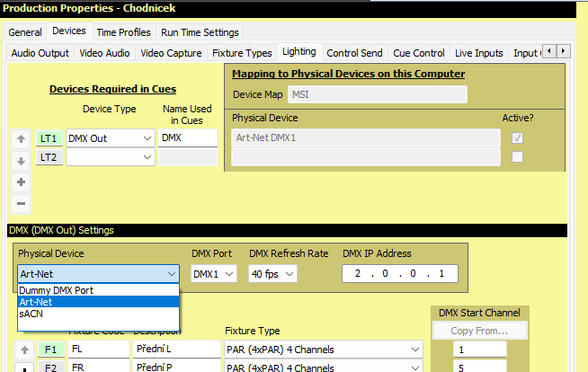588x372 pixels.
Task: Select Dummy DMX Port in the dropdown list
Action: coord(56,290)
